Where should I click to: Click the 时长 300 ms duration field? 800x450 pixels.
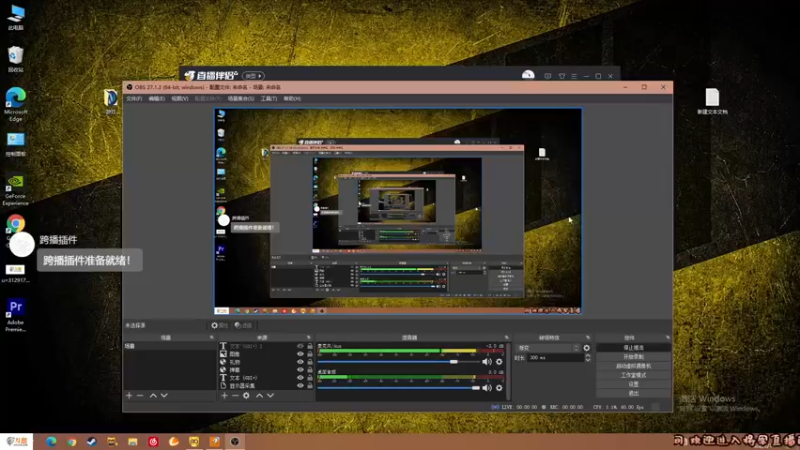pos(556,358)
